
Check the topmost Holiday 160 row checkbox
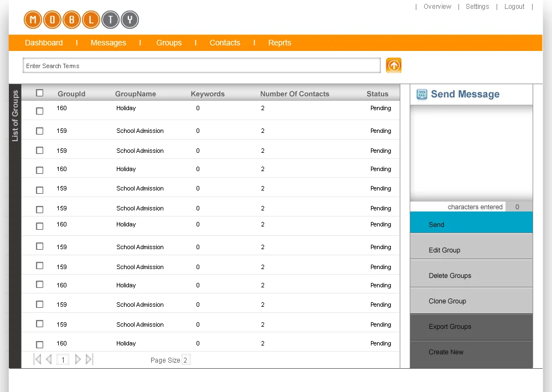(x=40, y=111)
